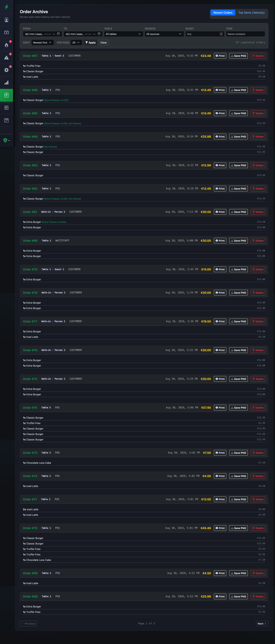Click the "2x Iced Latte" line item
This screenshot has height=644, width=275.
coord(31,509)
